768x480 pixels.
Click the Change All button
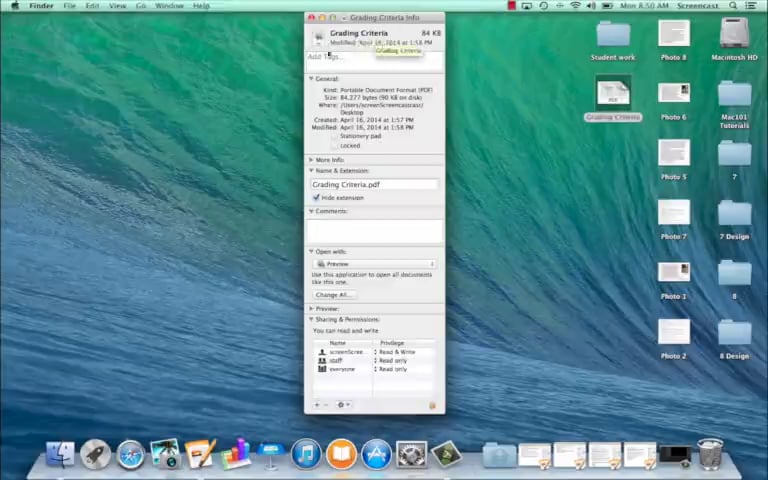coord(334,295)
